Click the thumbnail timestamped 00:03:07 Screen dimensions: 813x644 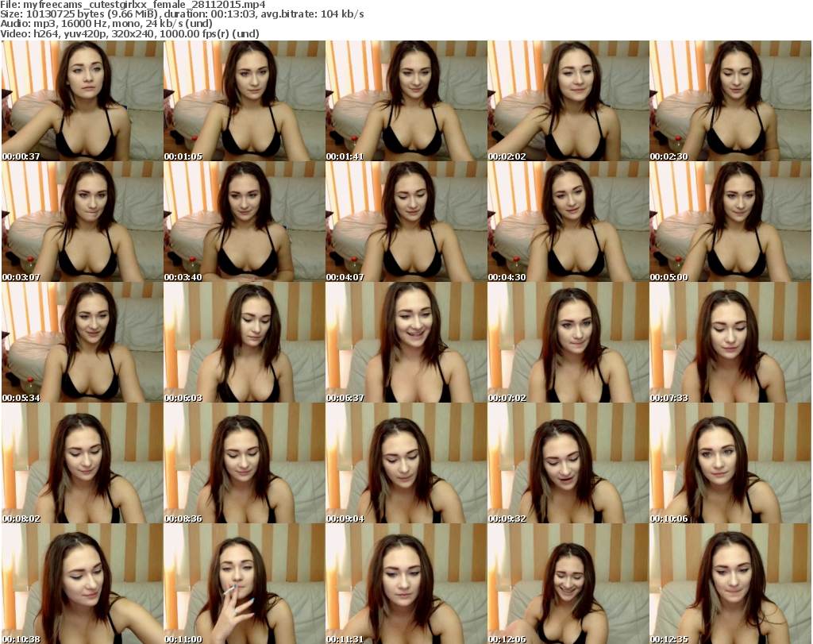[83, 222]
